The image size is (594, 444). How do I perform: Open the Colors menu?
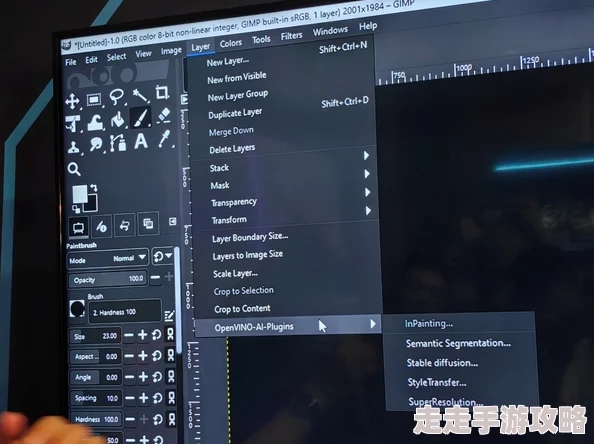click(x=230, y=44)
